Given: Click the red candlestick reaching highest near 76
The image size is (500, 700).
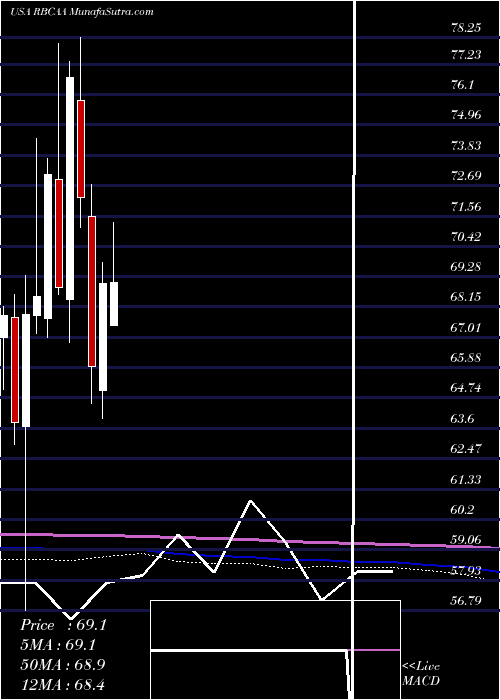Looking at the screenshot, I should [81, 149].
